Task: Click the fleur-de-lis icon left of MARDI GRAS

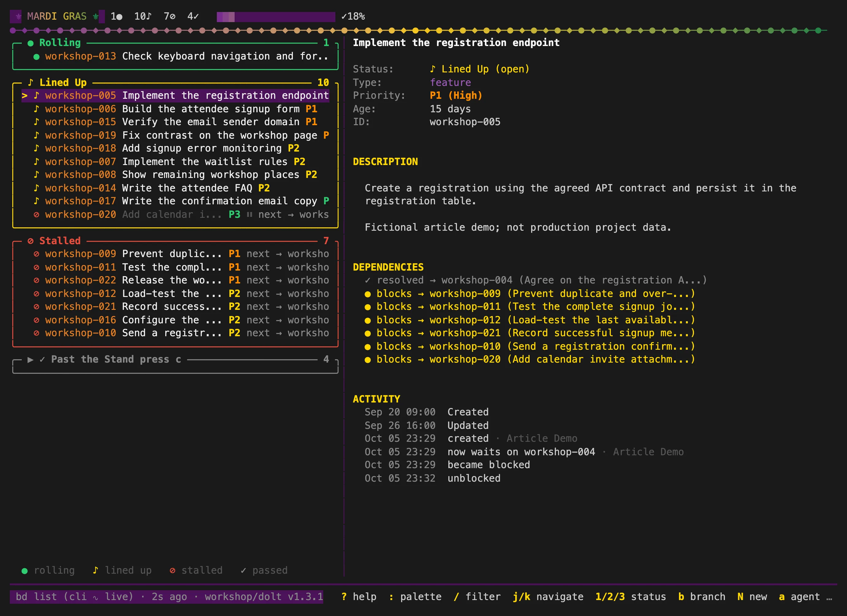Action: click(x=18, y=17)
